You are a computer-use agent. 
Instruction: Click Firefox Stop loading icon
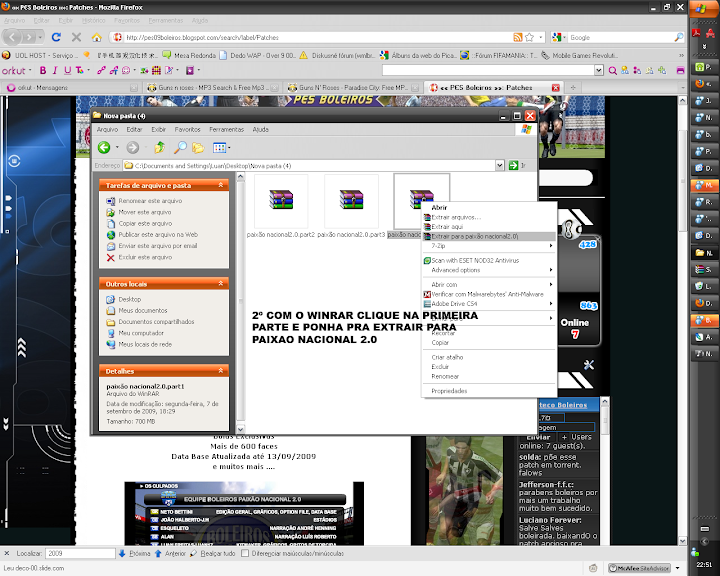pos(76,37)
